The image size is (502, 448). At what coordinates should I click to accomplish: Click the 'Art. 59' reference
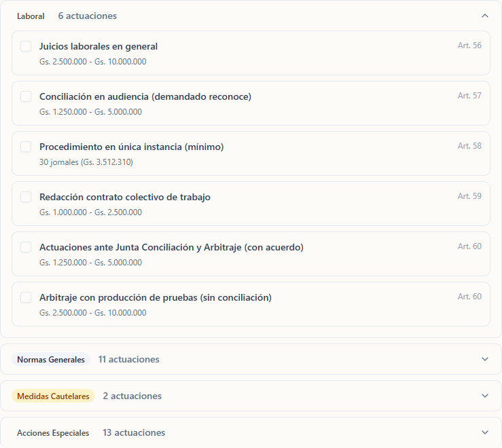coord(469,196)
